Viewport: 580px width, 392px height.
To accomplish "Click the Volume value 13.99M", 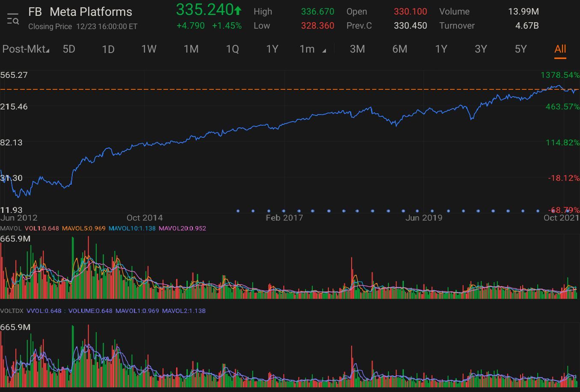I will 523,12.
